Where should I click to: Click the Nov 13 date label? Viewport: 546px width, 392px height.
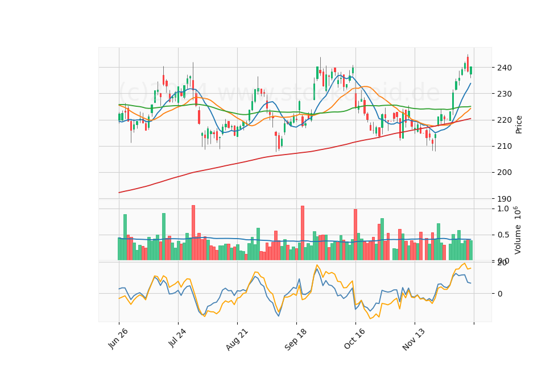[x=413, y=340]
